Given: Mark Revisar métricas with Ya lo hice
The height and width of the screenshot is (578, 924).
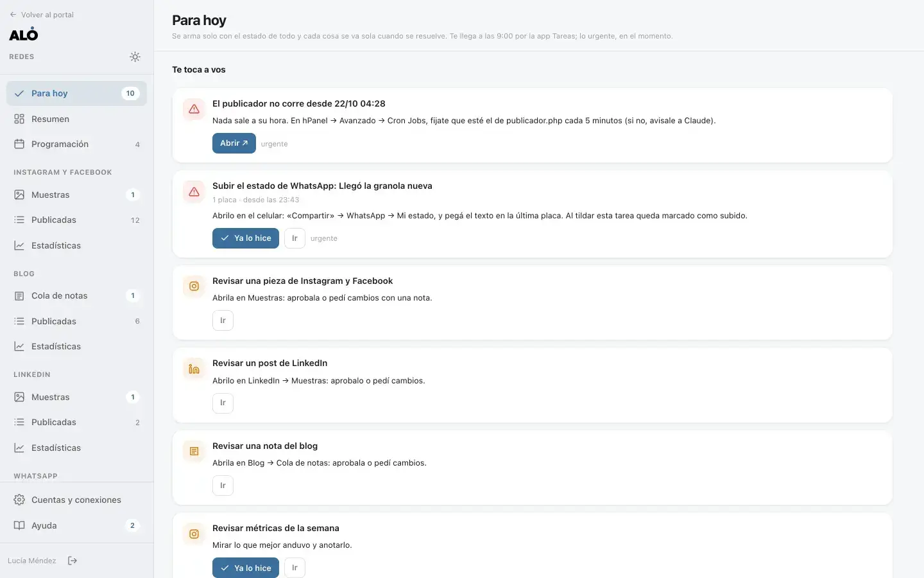Looking at the screenshot, I should click(x=246, y=568).
